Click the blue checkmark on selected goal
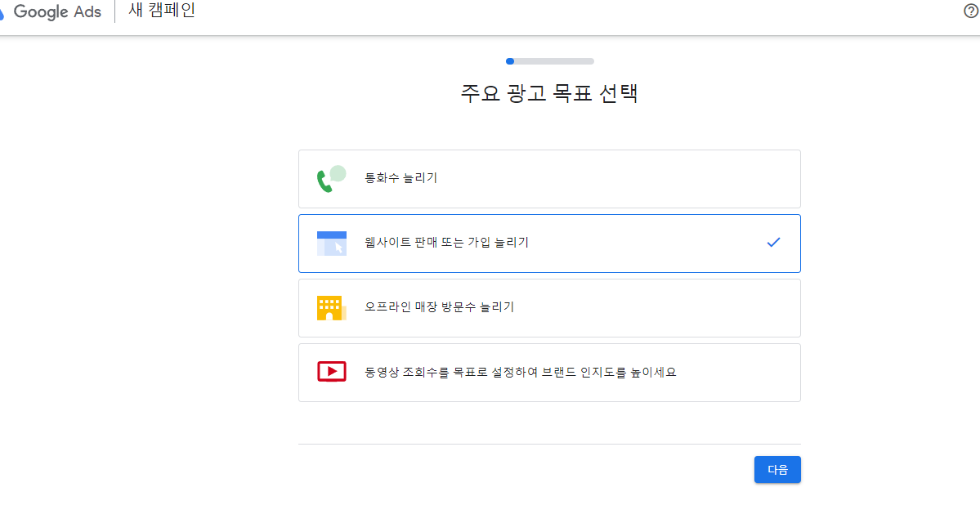 (x=773, y=243)
